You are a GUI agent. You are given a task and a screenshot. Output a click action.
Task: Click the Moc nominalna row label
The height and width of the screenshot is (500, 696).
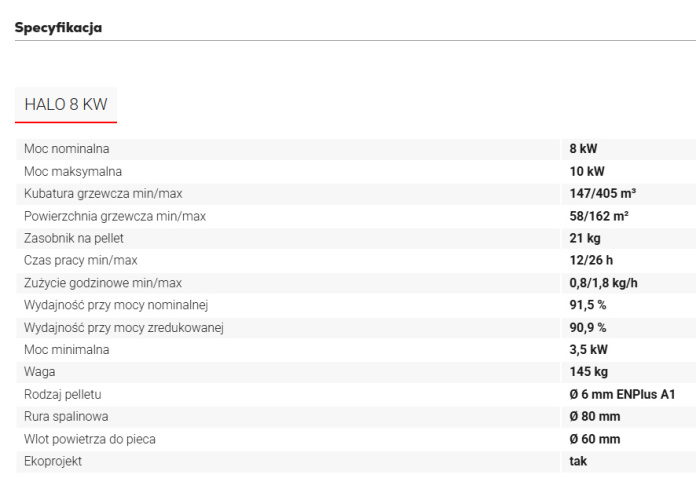click(x=67, y=149)
